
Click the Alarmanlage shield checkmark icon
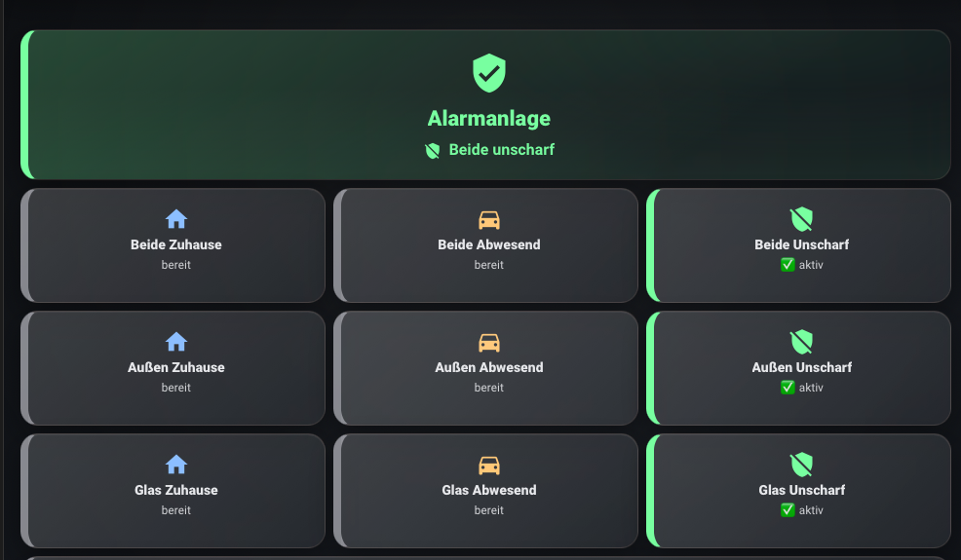pyautogui.click(x=489, y=73)
